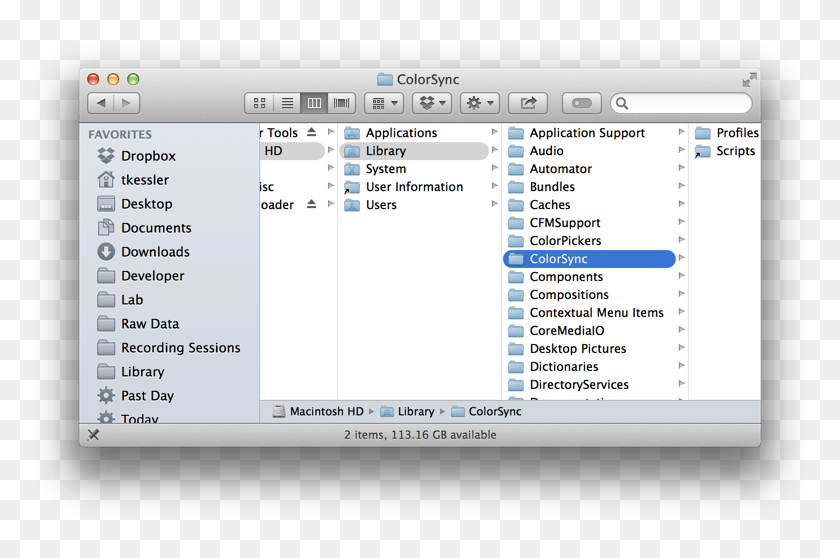The width and height of the screenshot is (840, 558).
Task: Switch to icon view
Action: click(259, 103)
